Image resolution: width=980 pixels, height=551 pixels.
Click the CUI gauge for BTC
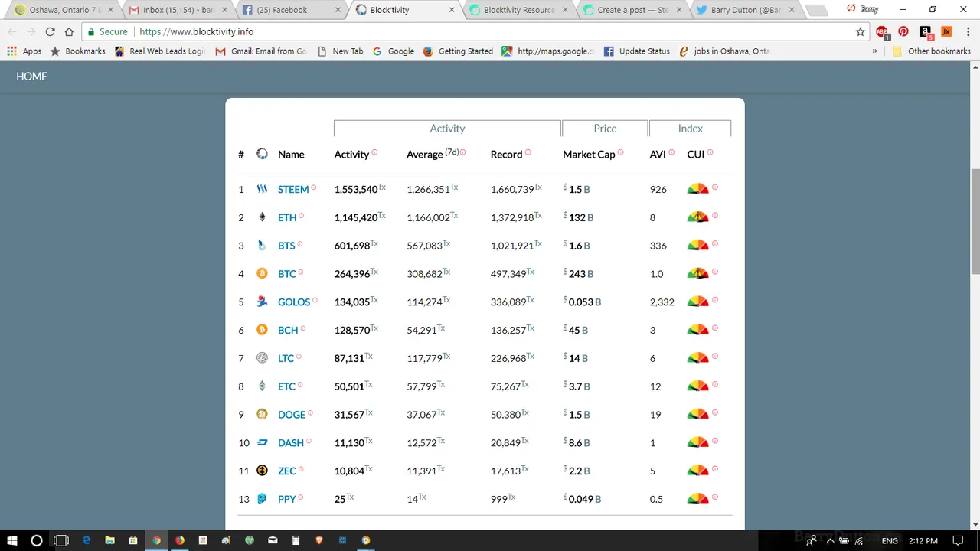(697, 273)
